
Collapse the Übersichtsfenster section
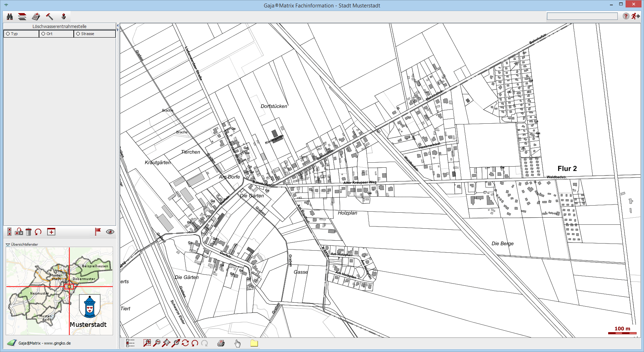[8, 244]
